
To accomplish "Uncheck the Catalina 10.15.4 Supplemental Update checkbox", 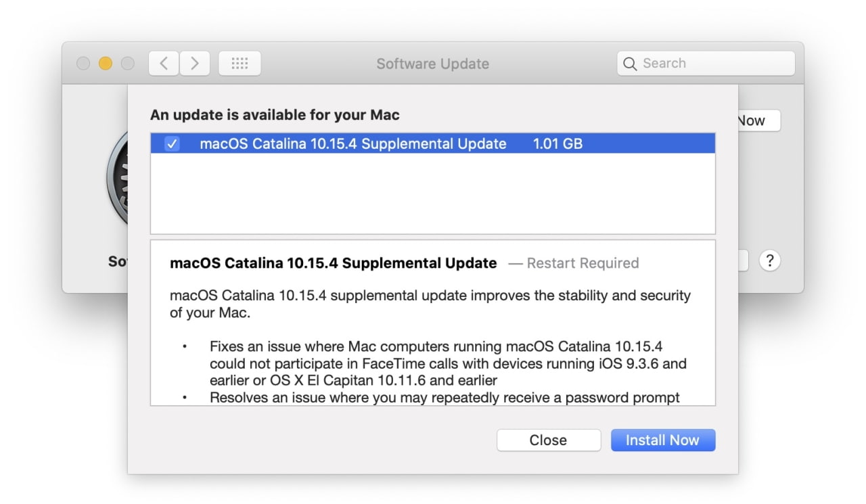I will 173,143.
